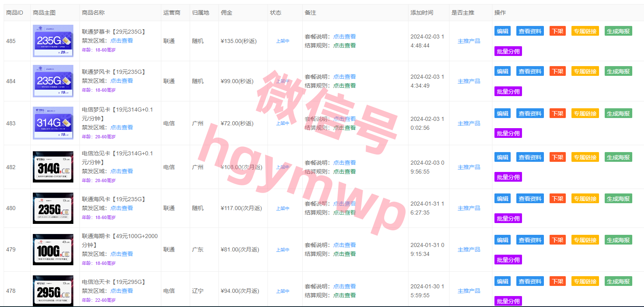Toggle 主推产品 for product 479
This screenshot has height=307, width=644.
tap(469, 249)
